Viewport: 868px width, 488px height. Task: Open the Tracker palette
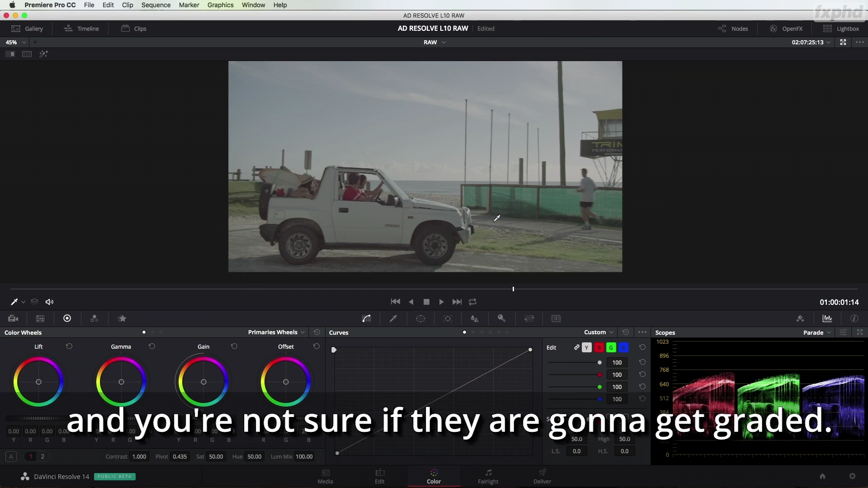[448, 318]
